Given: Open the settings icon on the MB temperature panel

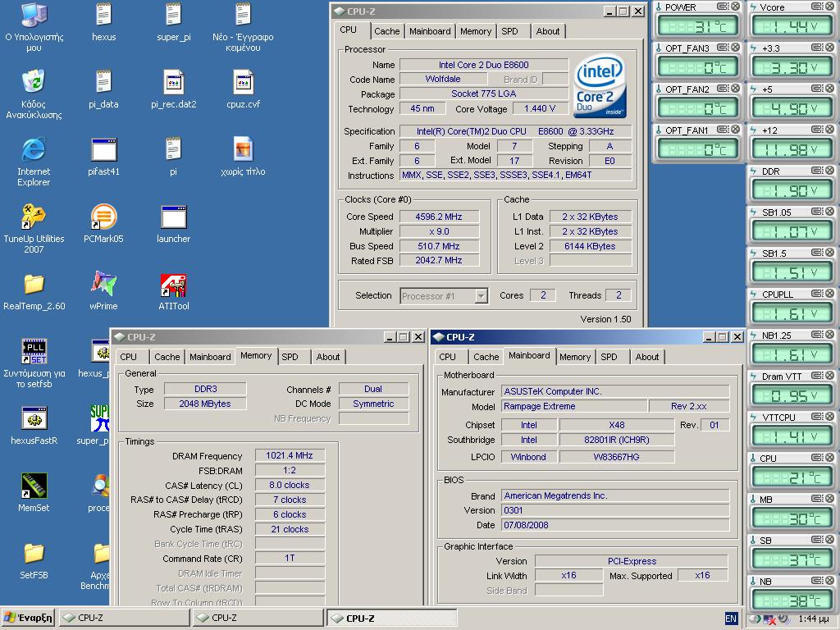Looking at the screenshot, I should 818,498.
